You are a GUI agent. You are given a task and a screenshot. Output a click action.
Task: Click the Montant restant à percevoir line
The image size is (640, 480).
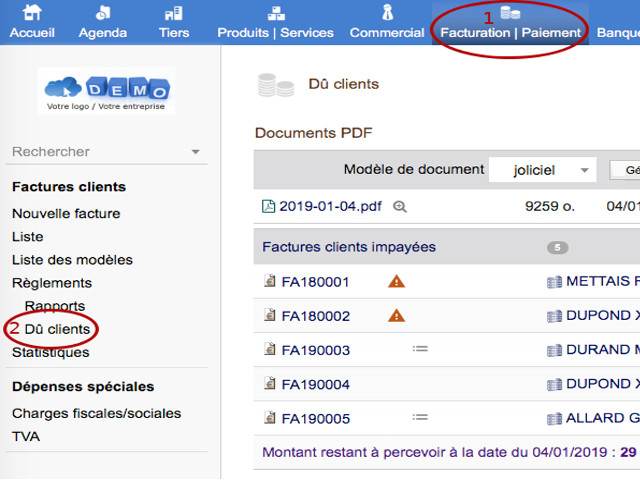pos(449,452)
